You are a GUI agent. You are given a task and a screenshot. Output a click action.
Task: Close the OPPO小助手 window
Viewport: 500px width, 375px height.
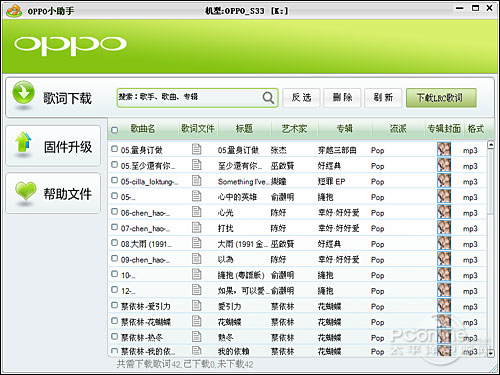coord(489,8)
